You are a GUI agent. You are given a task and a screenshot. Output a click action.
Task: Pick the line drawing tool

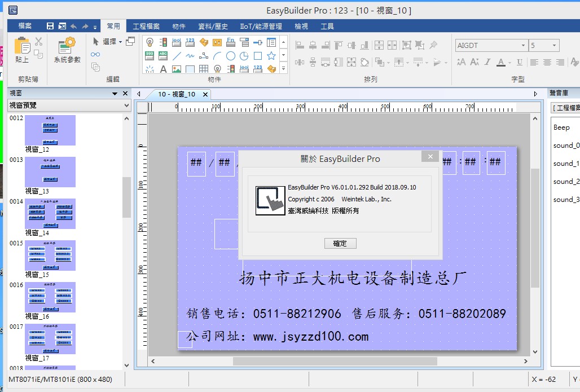(177, 56)
